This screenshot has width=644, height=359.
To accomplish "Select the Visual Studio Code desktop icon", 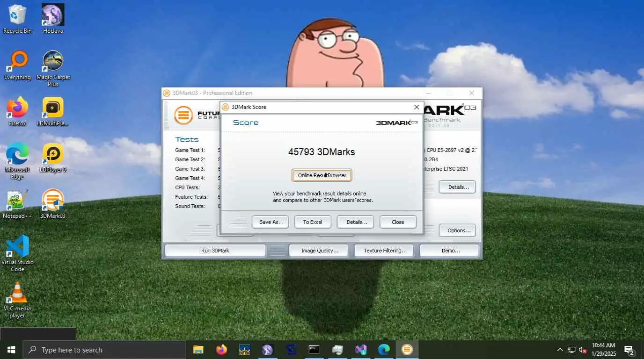I will click(17, 253).
